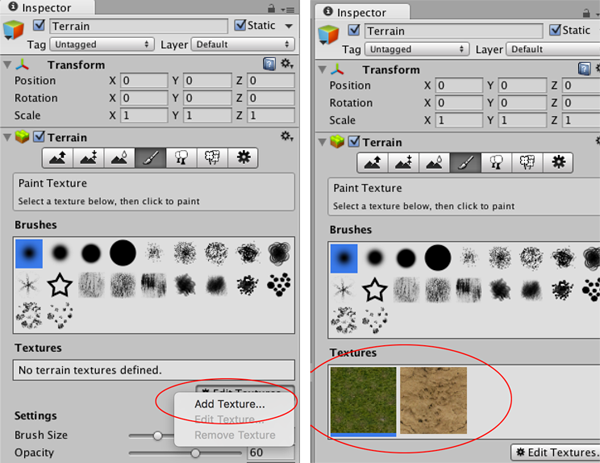Collapse Transform component in left Inspector

[x=7, y=65]
